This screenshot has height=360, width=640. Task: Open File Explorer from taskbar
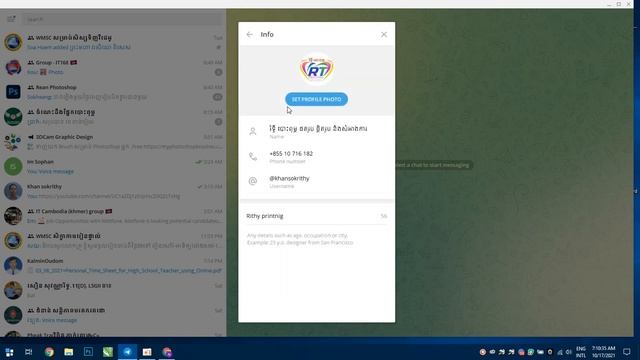(x=69, y=352)
